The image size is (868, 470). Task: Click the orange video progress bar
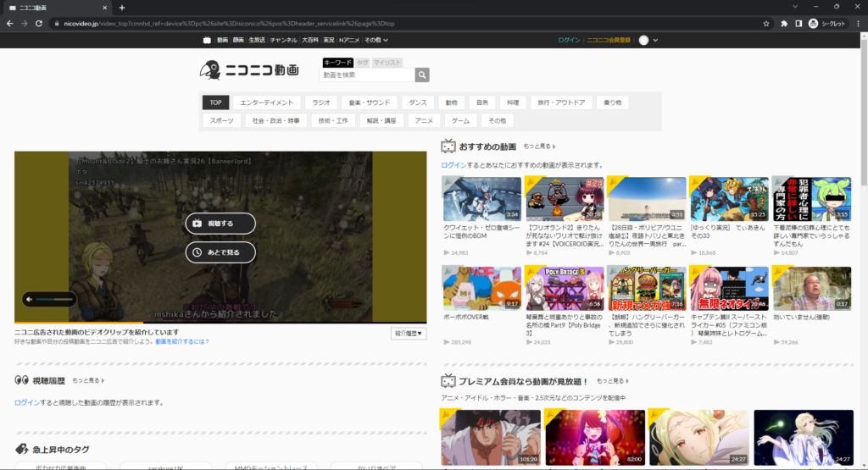(x=79, y=322)
